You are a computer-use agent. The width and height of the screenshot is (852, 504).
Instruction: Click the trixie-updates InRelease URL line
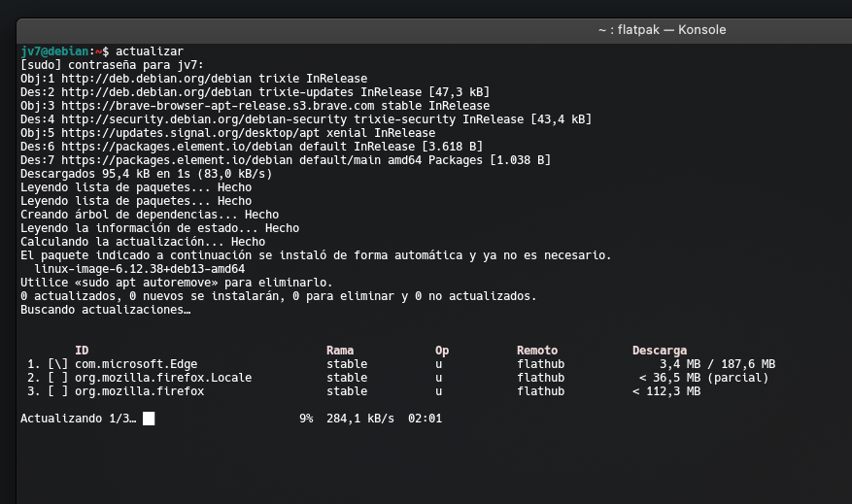point(255,92)
